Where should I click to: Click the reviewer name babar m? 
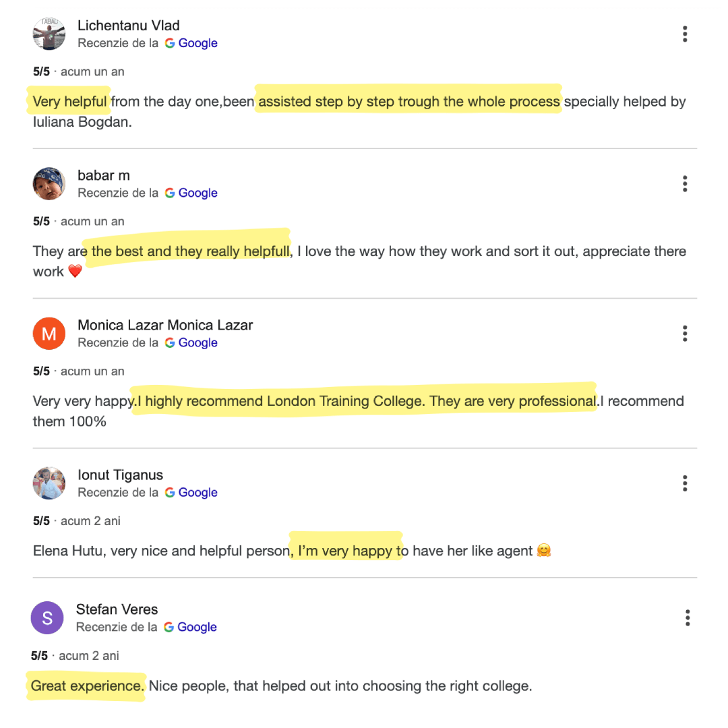(104, 175)
